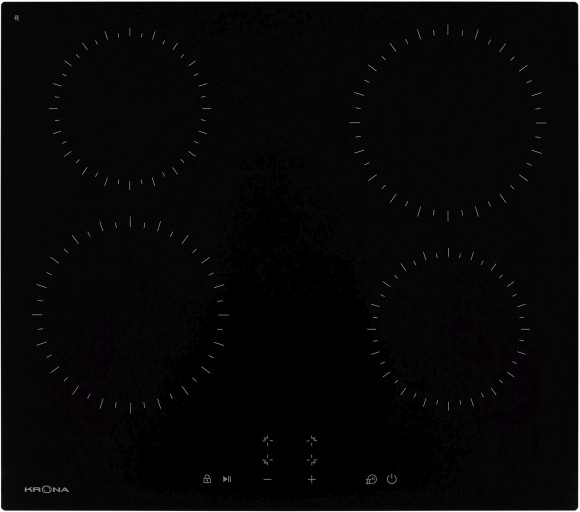The height and width of the screenshot is (512, 580).
Task: Click the center of the front-right burner
Action: [x=448, y=329]
